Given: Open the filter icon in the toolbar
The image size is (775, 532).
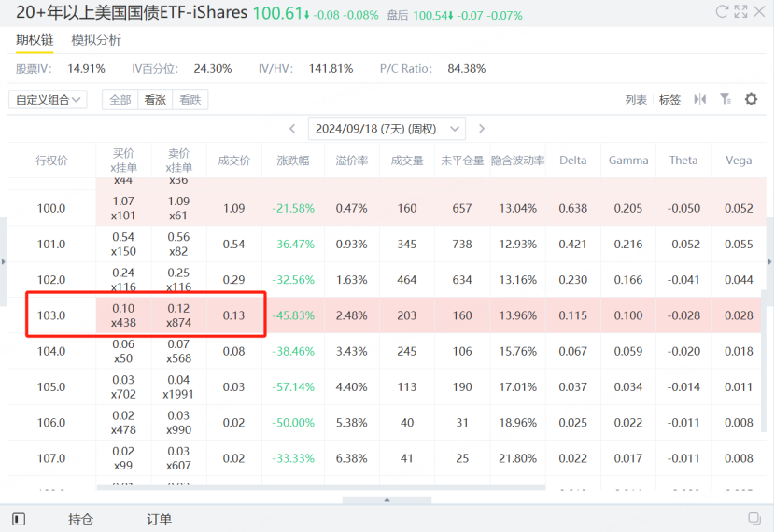Looking at the screenshot, I should click(726, 99).
